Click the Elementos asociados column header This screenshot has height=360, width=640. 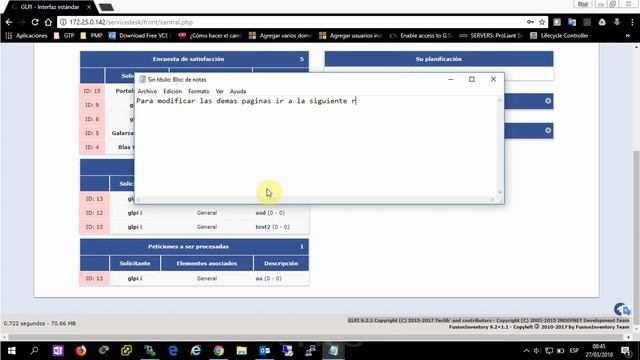[207, 263]
